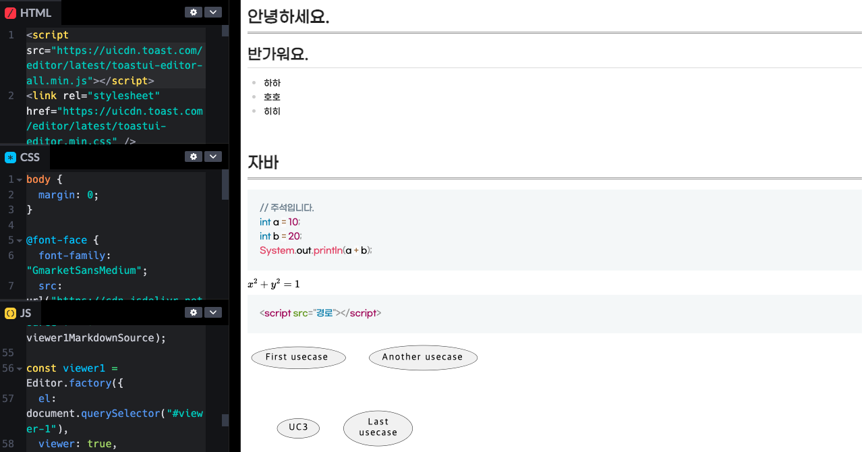The image size is (868, 452).
Task: Click the System.out.println(a + b); line
Action: (x=316, y=250)
